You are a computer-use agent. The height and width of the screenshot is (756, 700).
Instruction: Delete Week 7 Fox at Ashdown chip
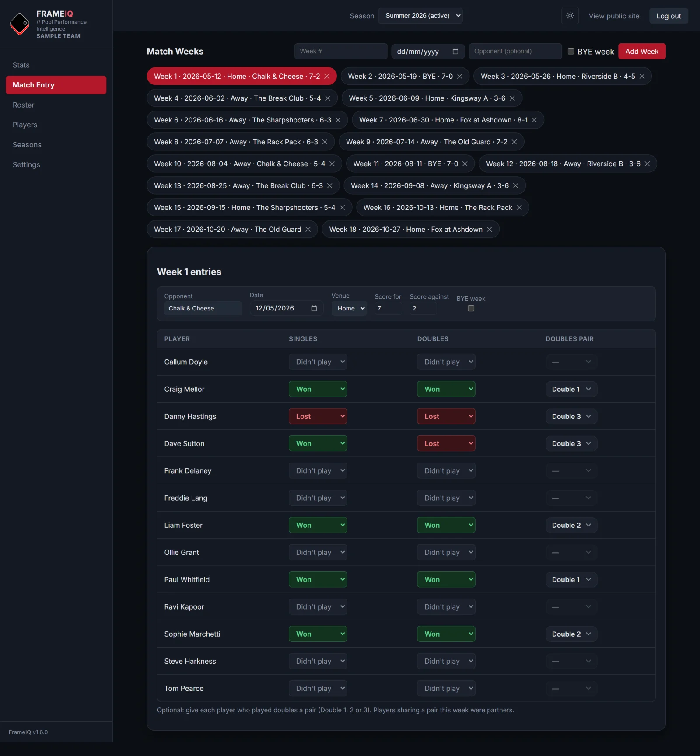click(x=534, y=120)
